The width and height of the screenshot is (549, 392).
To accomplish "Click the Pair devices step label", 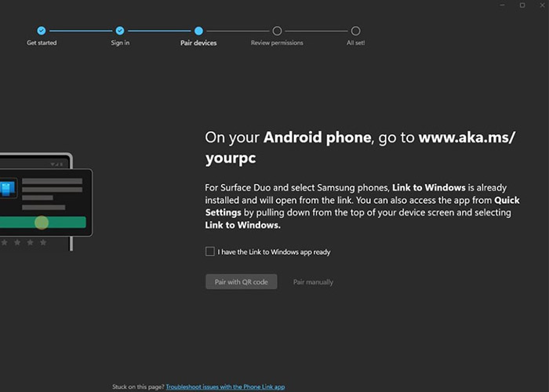I will [x=198, y=42].
